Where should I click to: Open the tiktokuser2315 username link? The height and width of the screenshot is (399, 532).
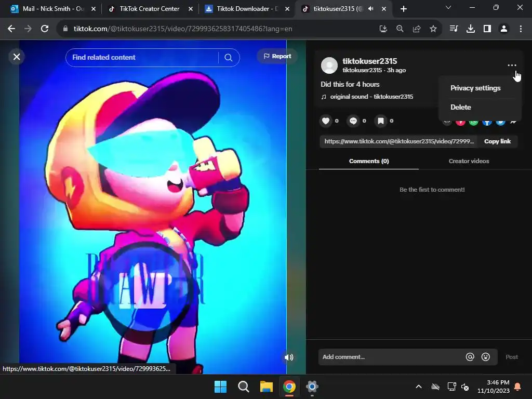tap(369, 61)
